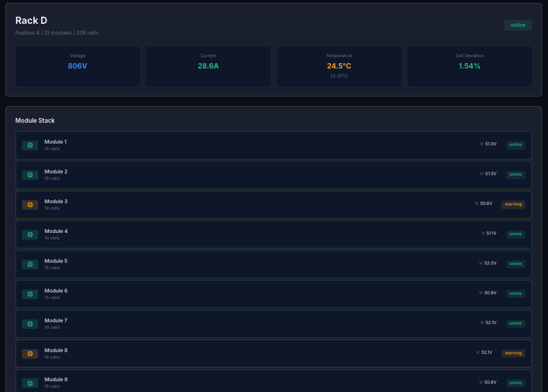Click the orange Module 3 chip icon
The image size is (548, 392).
[x=30, y=204]
